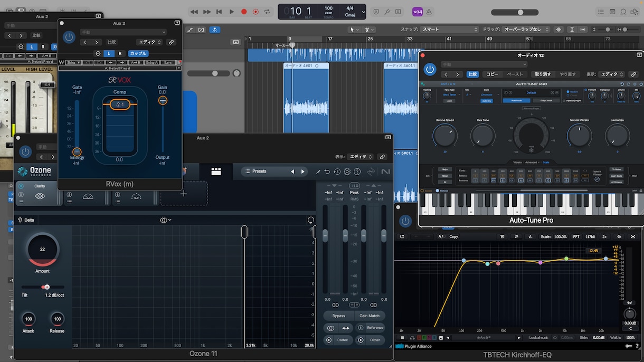The width and height of the screenshot is (644, 362).
Task: Click Ozone undo arrow icon
Action: pos(327,172)
